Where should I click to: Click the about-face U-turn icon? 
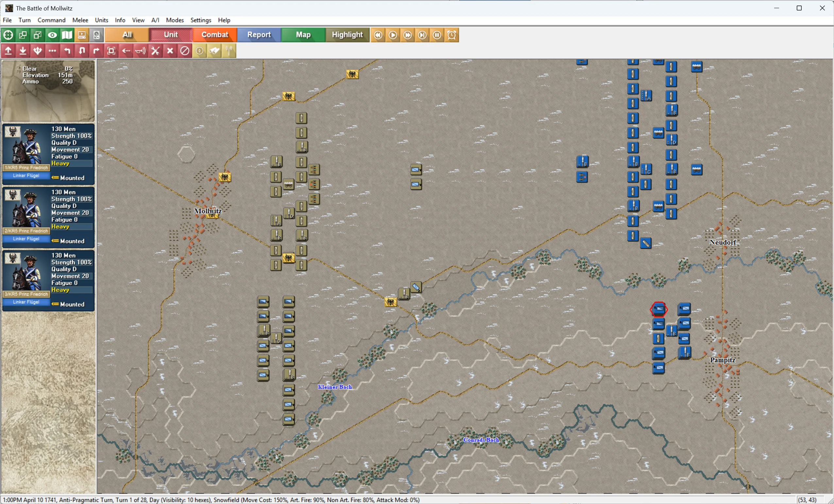point(82,51)
